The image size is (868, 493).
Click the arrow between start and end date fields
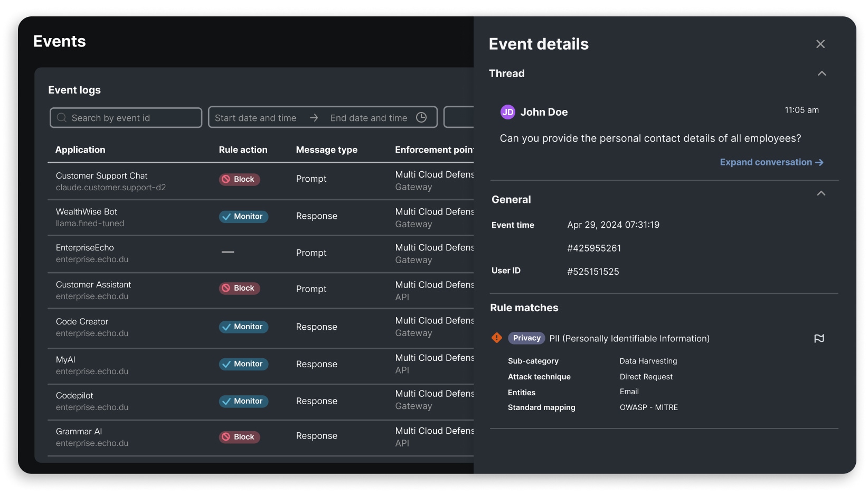(314, 117)
